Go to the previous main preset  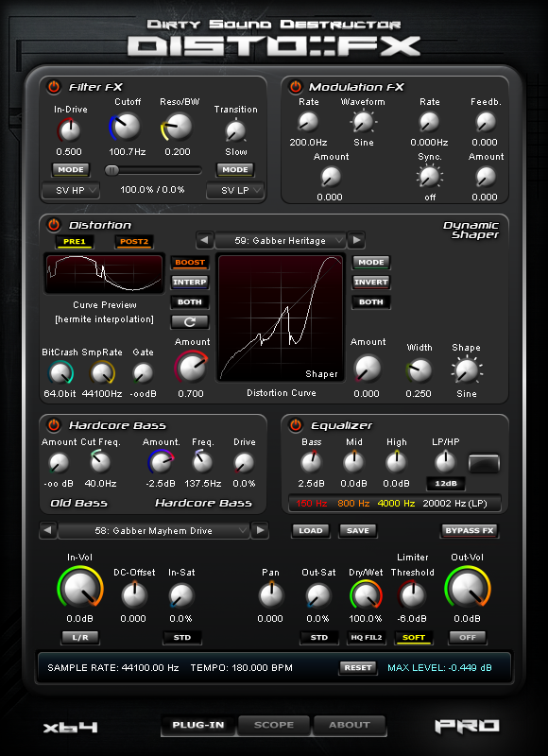tap(48, 531)
